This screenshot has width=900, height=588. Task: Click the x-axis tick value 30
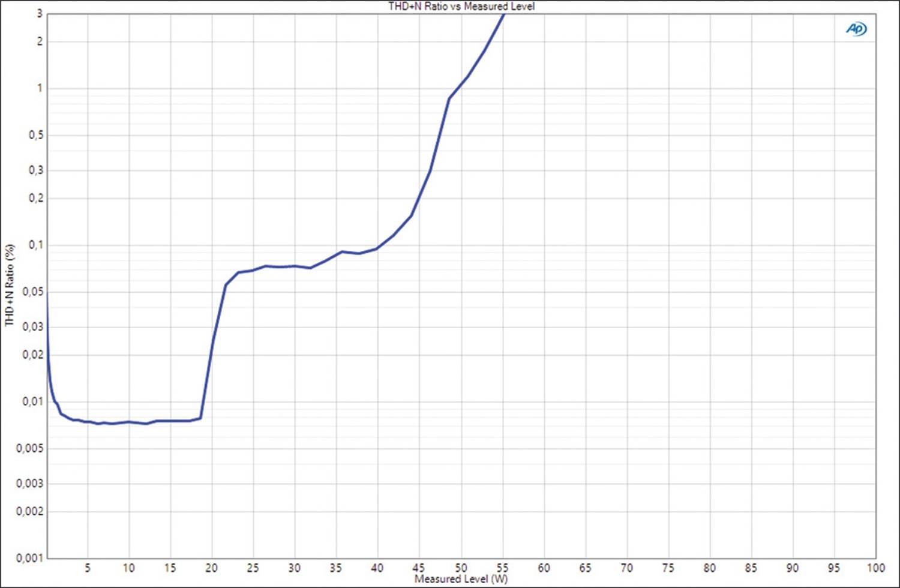point(295,568)
